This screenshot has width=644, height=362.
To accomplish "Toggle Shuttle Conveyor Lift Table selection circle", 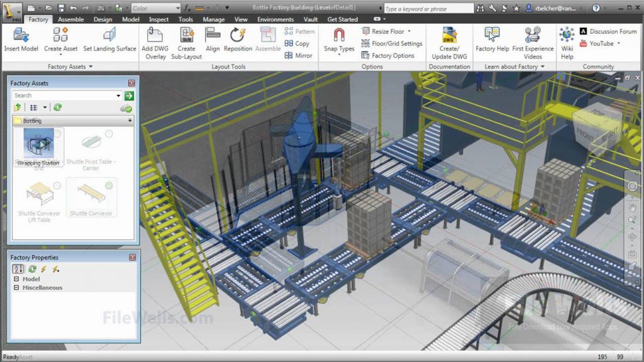I will pyautogui.click(x=57, y=185).
